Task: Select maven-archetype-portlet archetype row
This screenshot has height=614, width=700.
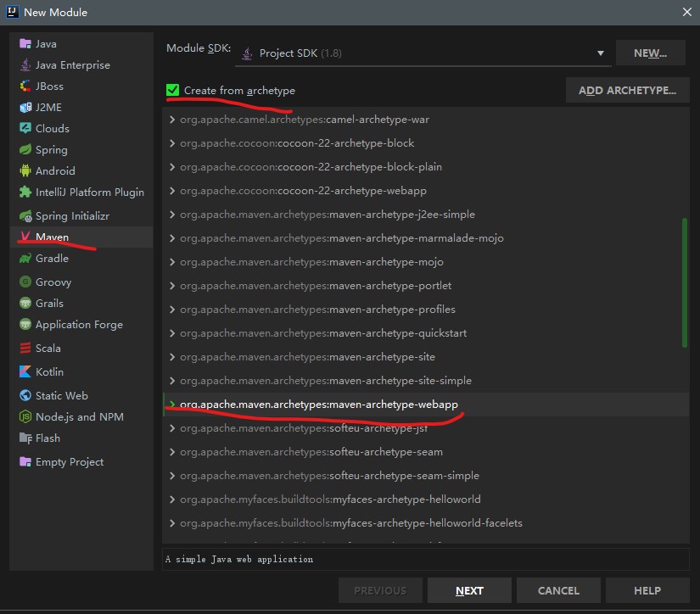Action: coord(425,286)
